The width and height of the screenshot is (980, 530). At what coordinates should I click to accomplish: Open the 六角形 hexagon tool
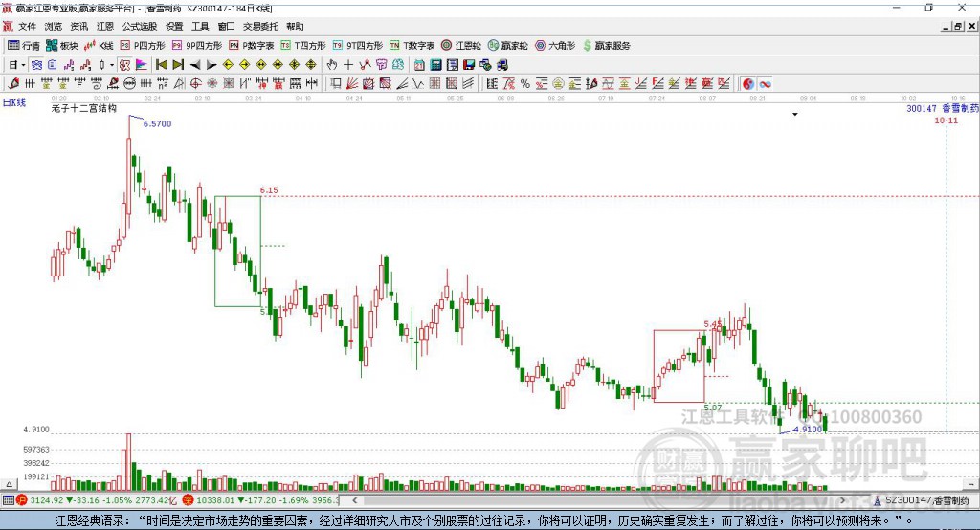coord(555,46)
